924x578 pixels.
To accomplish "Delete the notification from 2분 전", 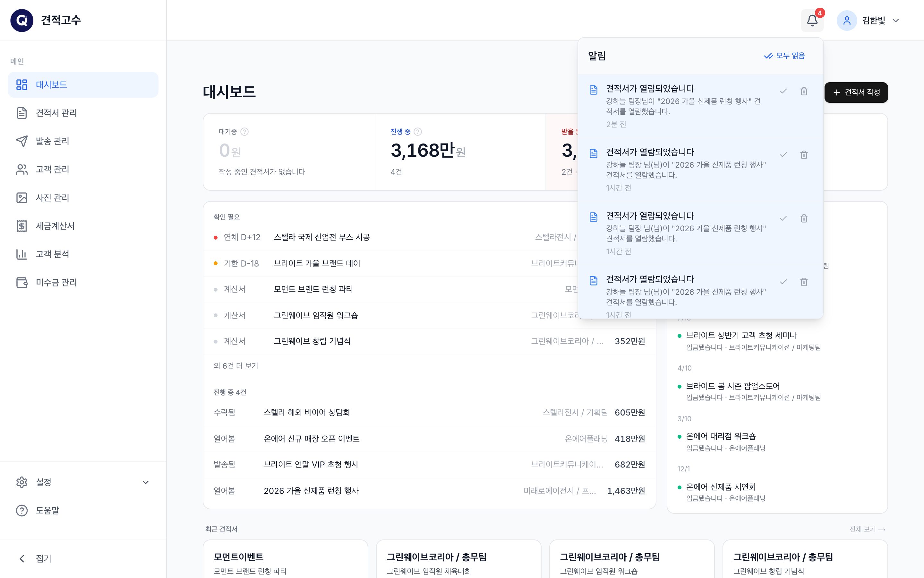I will coord(804,91).
